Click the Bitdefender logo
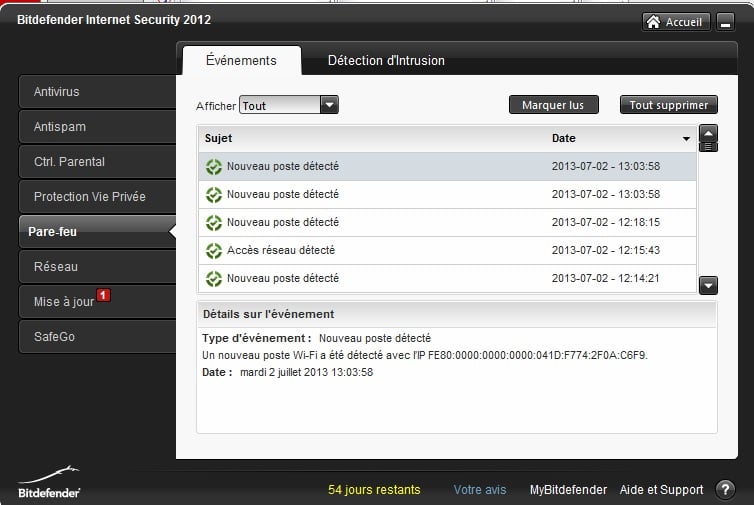Image resolution: width=754 pixels, height=505 pixels. [49, 481]
